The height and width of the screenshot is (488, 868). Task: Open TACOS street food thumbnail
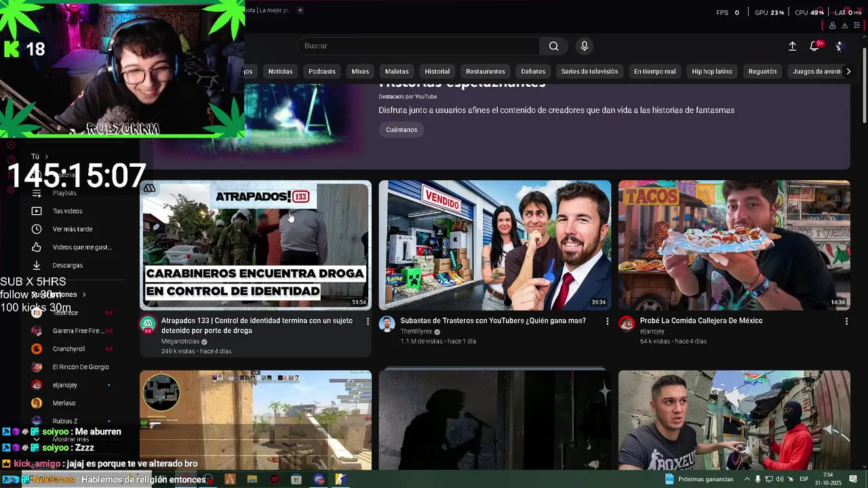click(x=734, y=245)
